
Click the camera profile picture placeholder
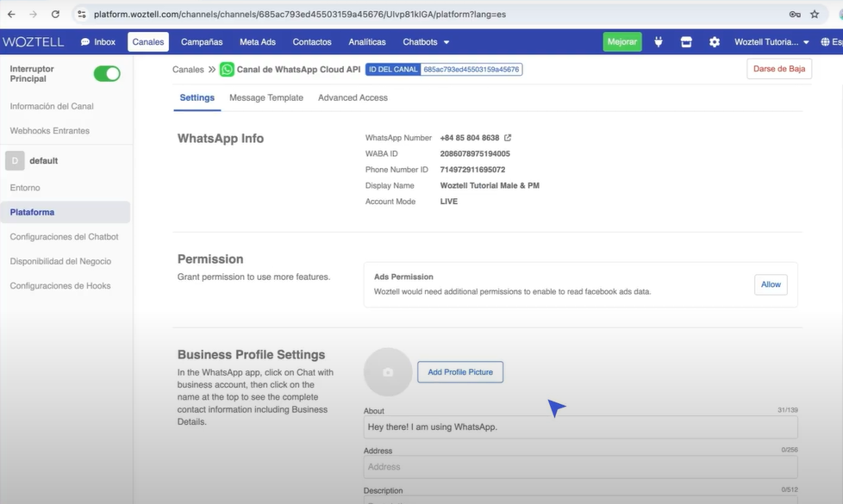pos(388,372)
